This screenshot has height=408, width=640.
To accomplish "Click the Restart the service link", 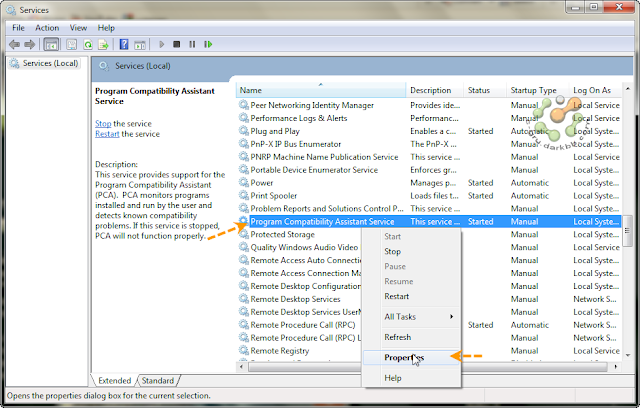I will click(107, 134).
